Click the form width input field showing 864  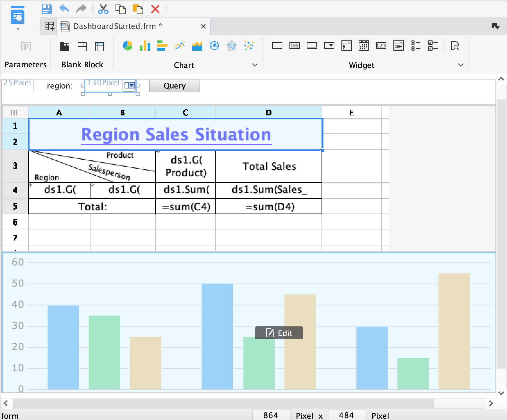point(271,416)
